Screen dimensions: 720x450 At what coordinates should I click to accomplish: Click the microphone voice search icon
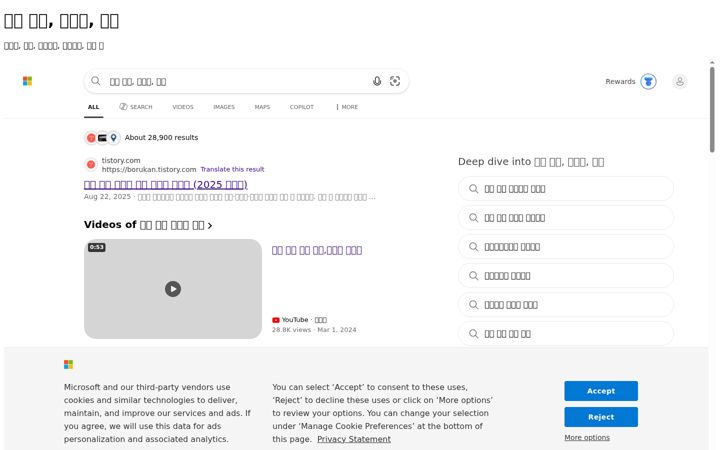[377, 81]
